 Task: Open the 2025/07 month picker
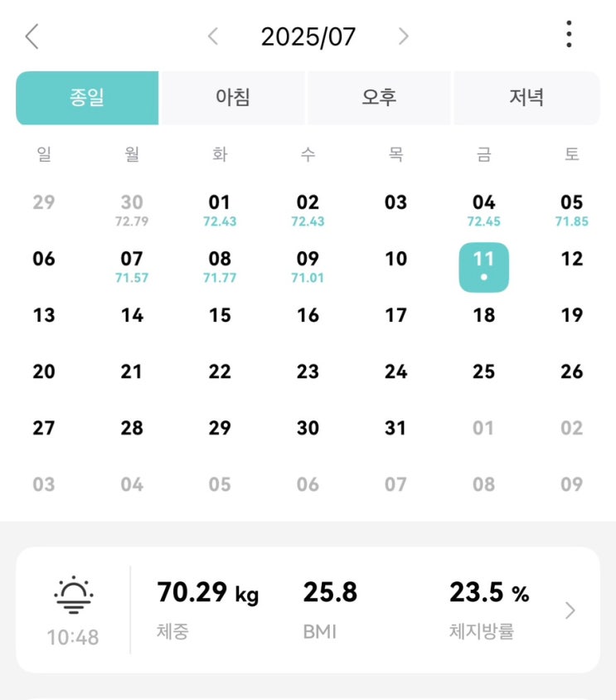point(308,36)
